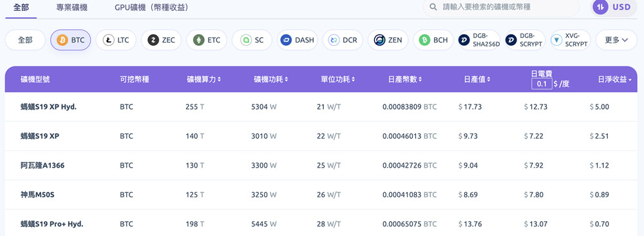Click the $0.70 net profit cell
The height and width of the screenshot is (236, 644).
599,224
